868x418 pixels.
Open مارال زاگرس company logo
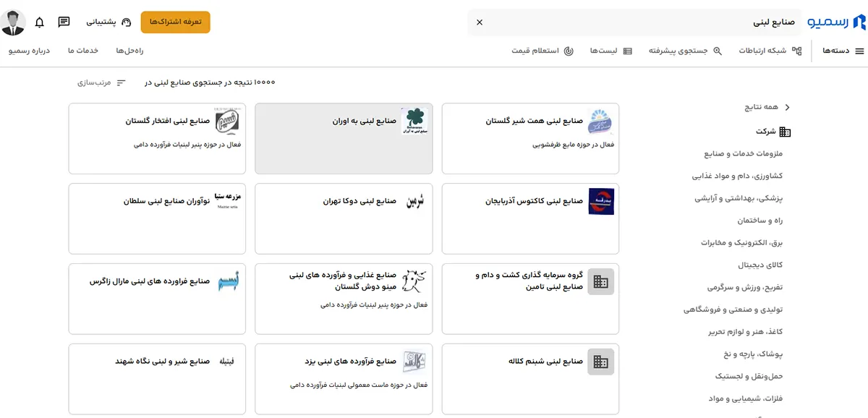coord(228,281)
